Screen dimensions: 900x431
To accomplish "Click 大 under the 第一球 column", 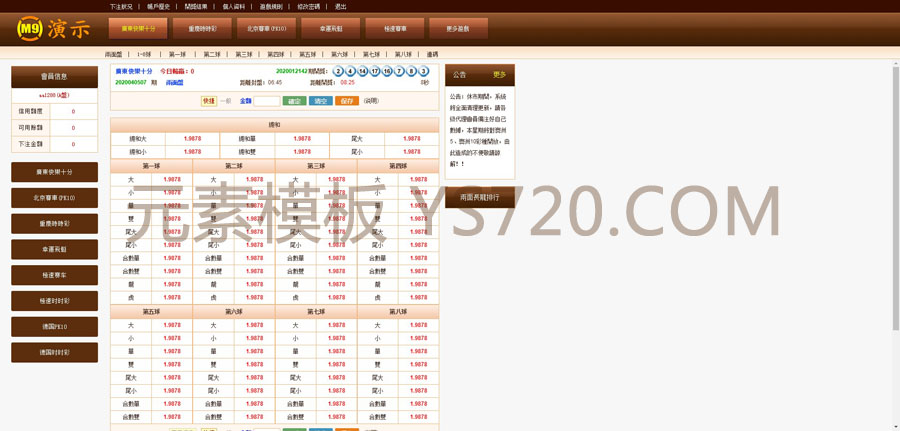I will (x=131, y=180).
